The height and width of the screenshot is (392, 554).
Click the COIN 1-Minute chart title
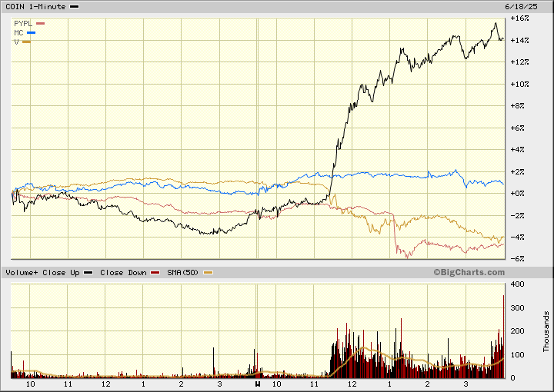click(x=35, y=7)
